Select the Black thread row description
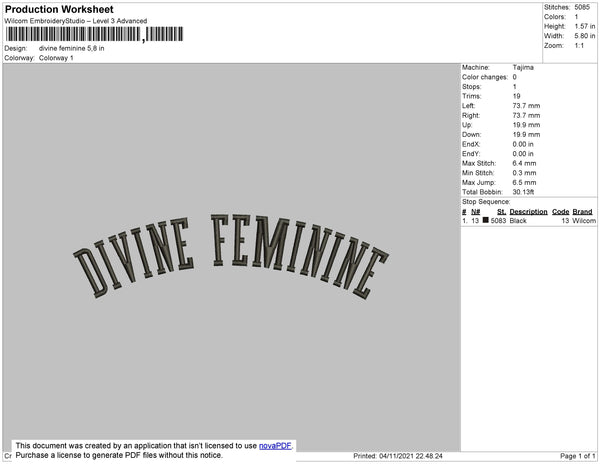The height and width of the screenshot is (464, 600). point(520,220)
